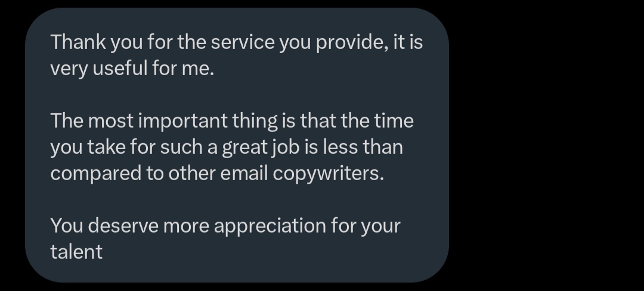Click the word "job" in the message
This screenshot has height=291, width=644.
tap(286, 148)
